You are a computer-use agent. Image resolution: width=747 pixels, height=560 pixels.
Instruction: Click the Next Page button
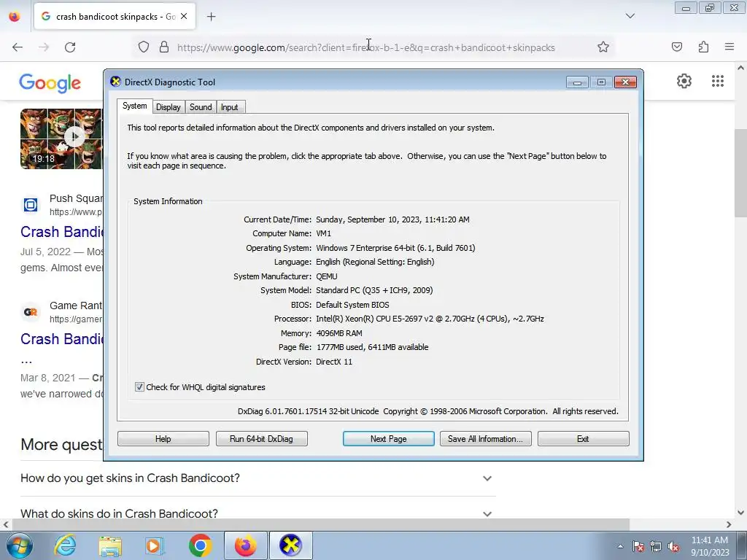point(388,438)
